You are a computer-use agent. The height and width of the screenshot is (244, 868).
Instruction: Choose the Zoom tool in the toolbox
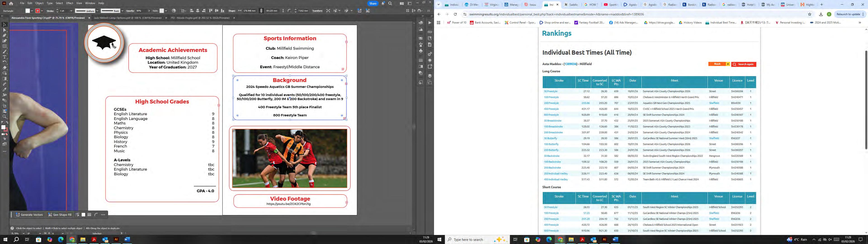click(4, 117)
